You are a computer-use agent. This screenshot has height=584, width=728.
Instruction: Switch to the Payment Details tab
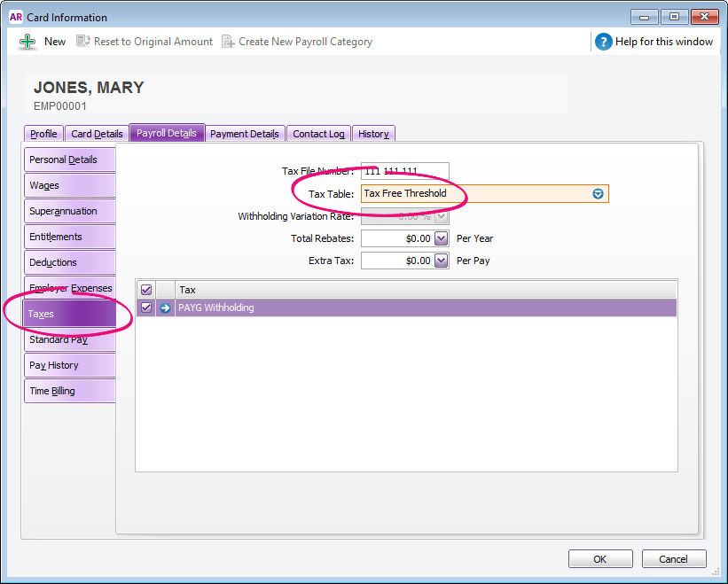(x=245, y=134)
